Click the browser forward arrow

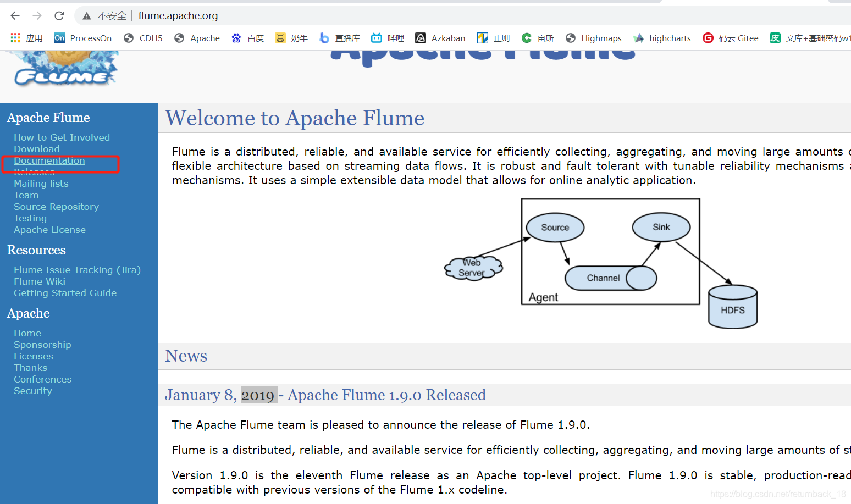click(37, 16)
